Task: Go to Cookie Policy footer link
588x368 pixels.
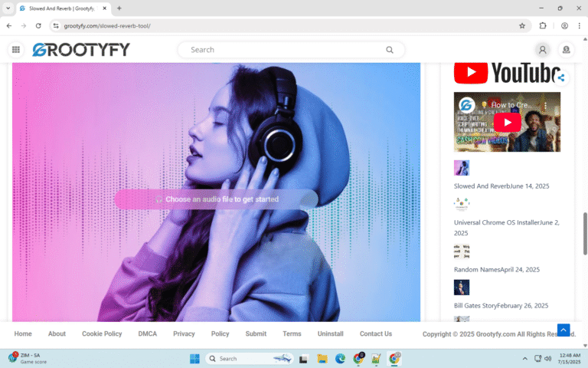Action: (102, 333)
